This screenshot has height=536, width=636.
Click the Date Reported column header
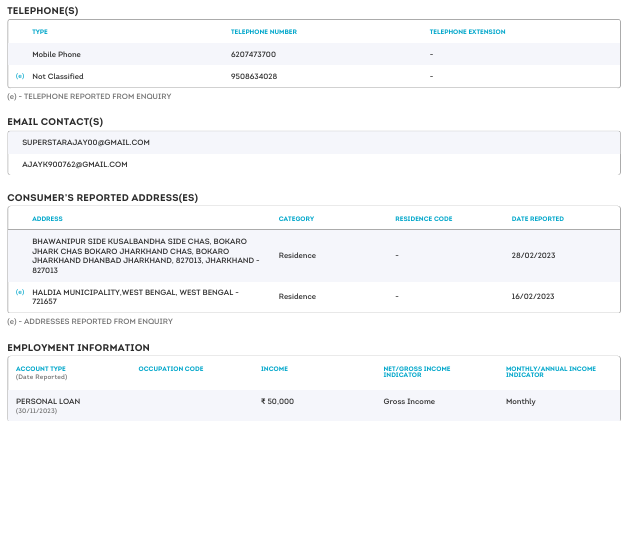(x=537, y=219)
